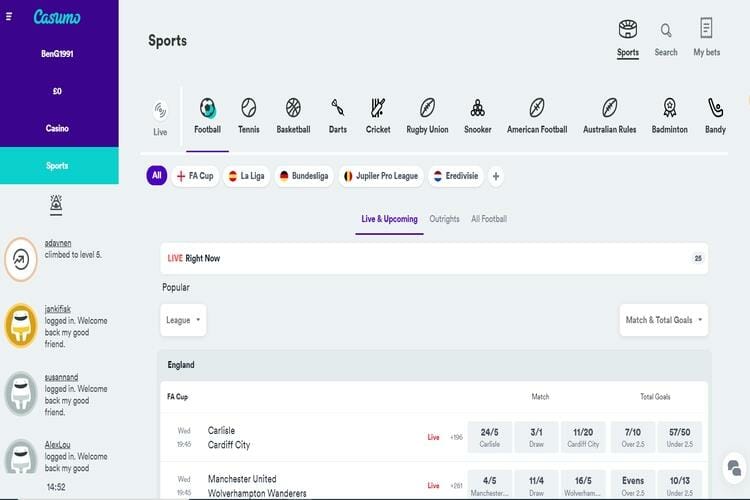Filter by Jupiler Pro League chip
Image resolution: width=750 pixels, height=500 pixels.
[381, 176]
